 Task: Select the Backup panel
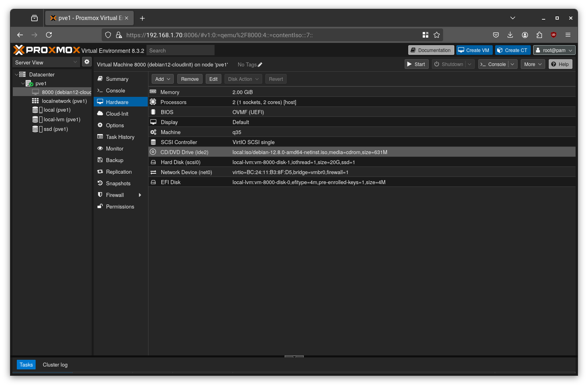pyautogui.click(x=114, y=160)
